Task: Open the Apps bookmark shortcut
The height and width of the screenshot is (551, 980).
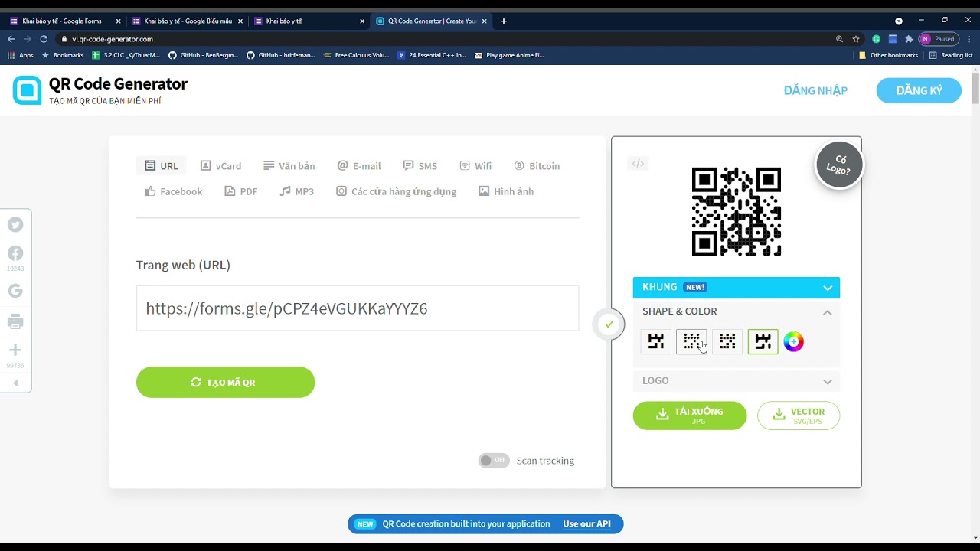Action: 21,55
